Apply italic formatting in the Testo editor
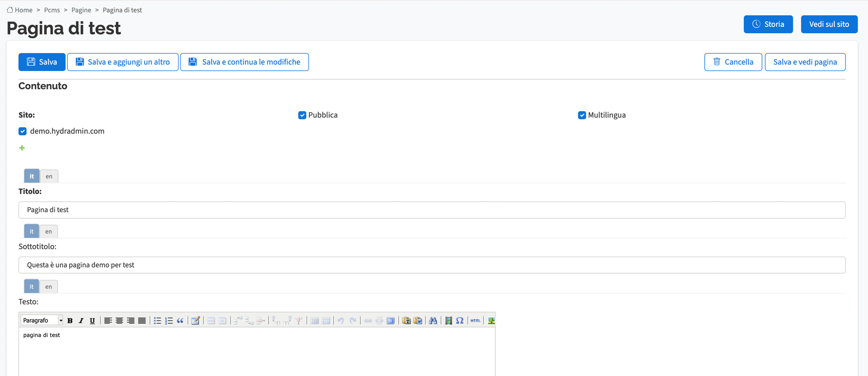Viewport: 868px width, 376px height. (x=81, y=321)
